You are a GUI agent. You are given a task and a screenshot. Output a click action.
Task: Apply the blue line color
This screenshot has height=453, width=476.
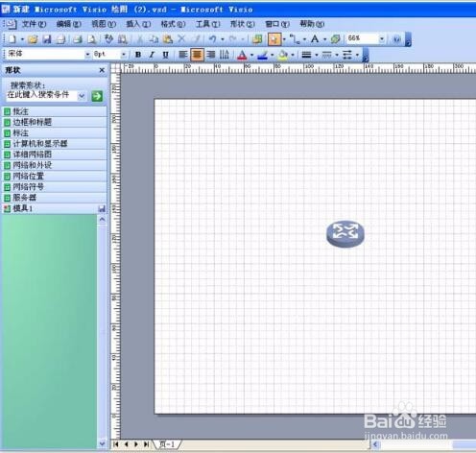[262, 55]
